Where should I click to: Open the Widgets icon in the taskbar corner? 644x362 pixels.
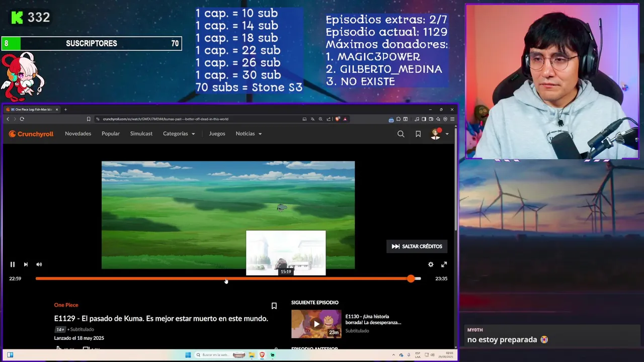pyautogui.click(x=10, y=355)
